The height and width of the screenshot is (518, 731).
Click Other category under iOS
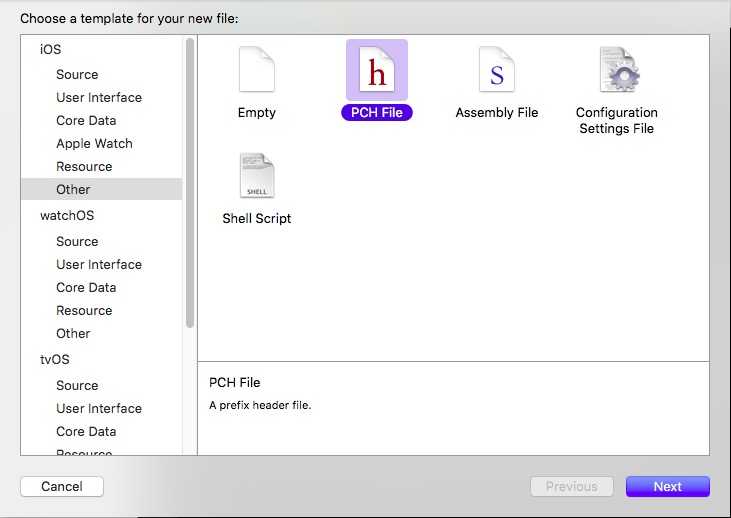coord(73,189)
